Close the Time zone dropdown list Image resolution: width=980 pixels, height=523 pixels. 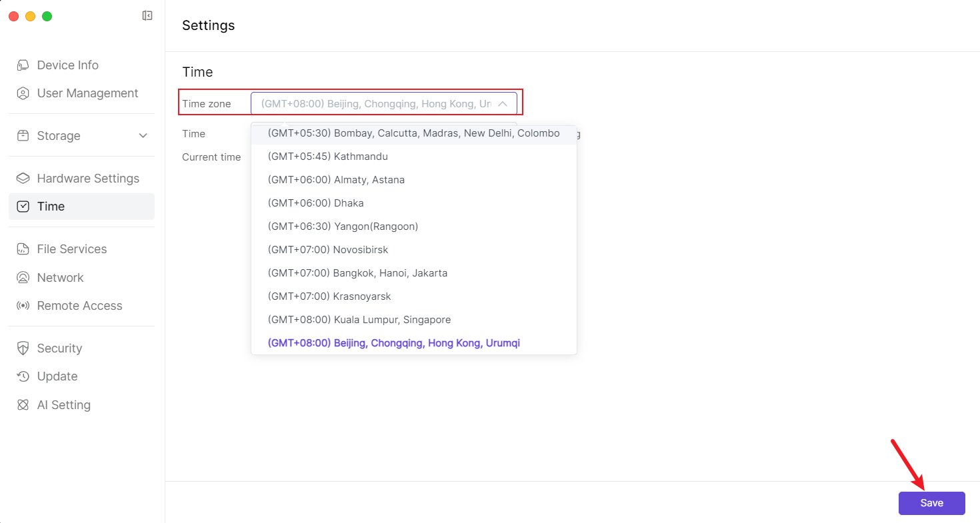point(503,104)
